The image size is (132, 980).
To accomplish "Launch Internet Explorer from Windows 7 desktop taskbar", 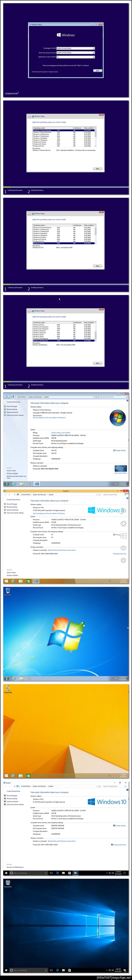I will tap(14, 678).
